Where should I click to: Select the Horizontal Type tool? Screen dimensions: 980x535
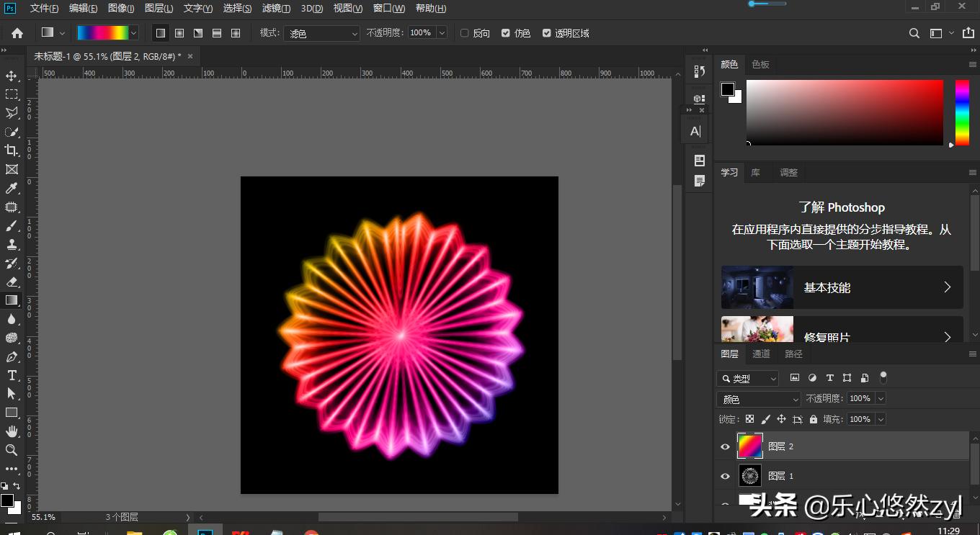(x=12, y=375)
